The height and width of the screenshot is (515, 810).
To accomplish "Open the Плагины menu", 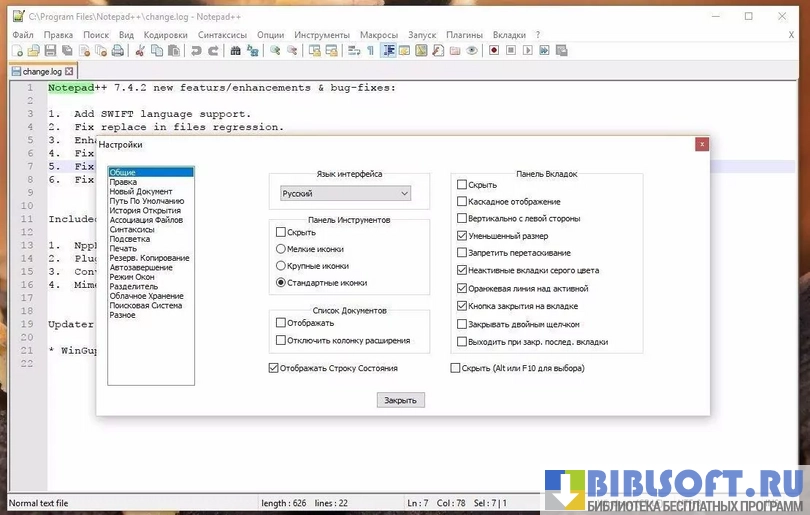I will point(464,34).
